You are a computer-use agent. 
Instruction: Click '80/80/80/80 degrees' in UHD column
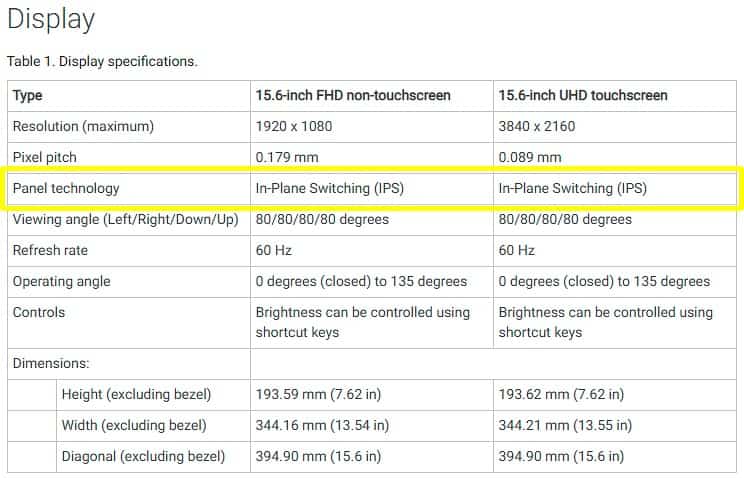click(x=565, y=219)
